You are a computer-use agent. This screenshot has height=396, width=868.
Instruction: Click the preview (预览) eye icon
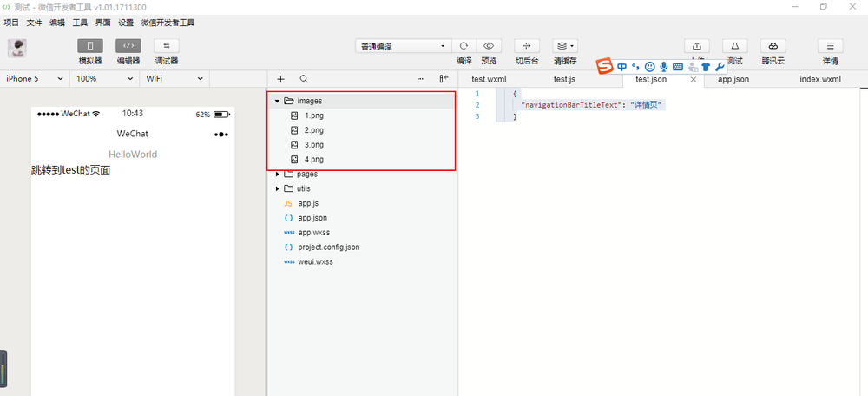[x=489, y=46]
